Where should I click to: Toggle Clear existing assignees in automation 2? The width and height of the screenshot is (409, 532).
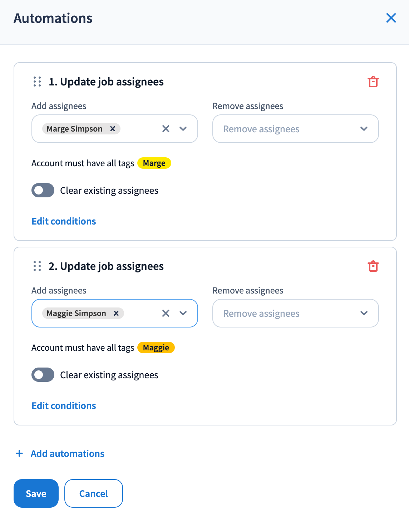pyautogui.click(x=43, y=375)
